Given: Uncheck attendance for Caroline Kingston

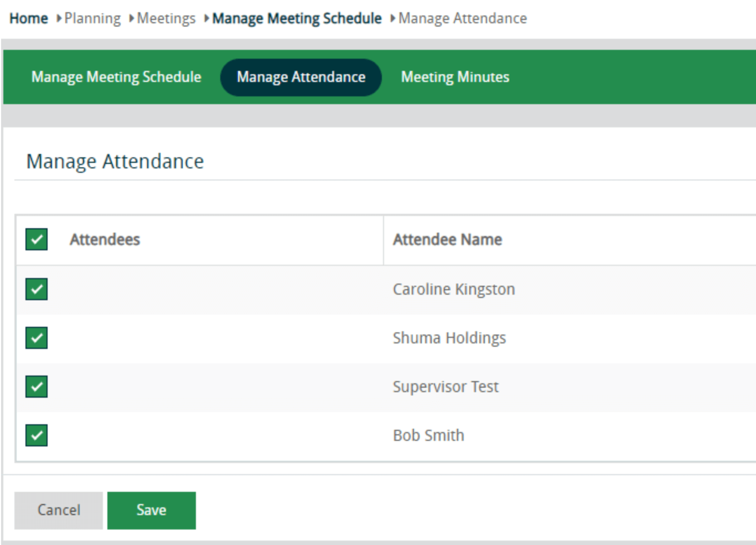Looking at the screenshot, I should [x=37, y=289].
